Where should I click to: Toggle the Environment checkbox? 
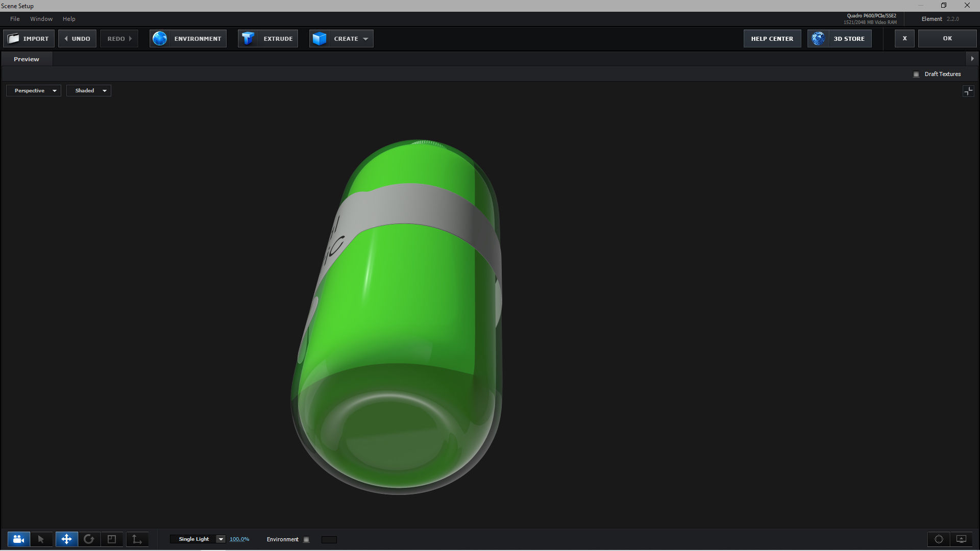coord(306,540)
